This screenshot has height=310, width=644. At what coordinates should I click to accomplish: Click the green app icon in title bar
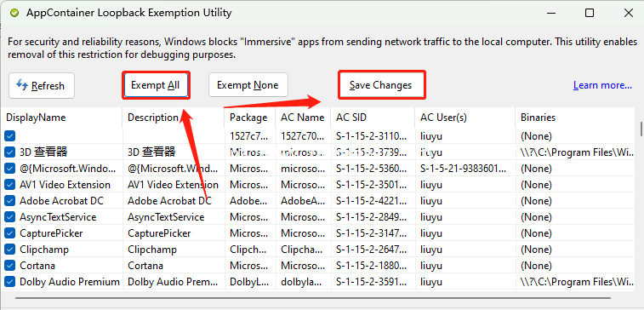point(14,13)
